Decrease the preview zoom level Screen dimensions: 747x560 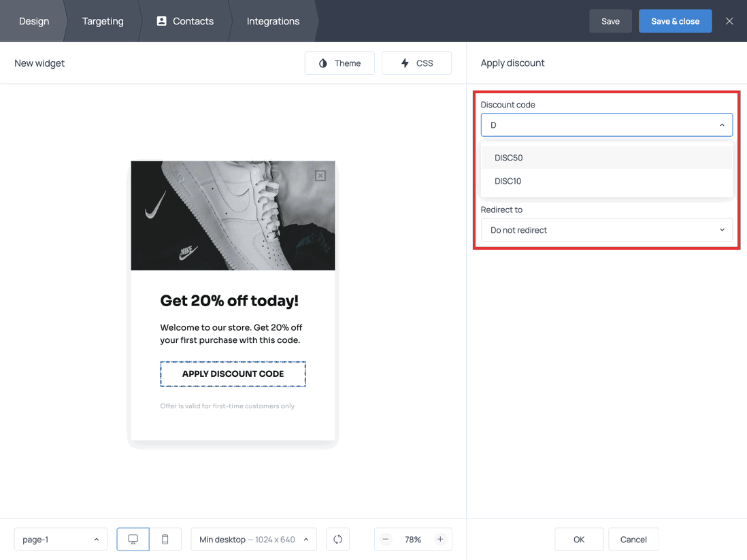pyautogui.click(x=386, y=539)
